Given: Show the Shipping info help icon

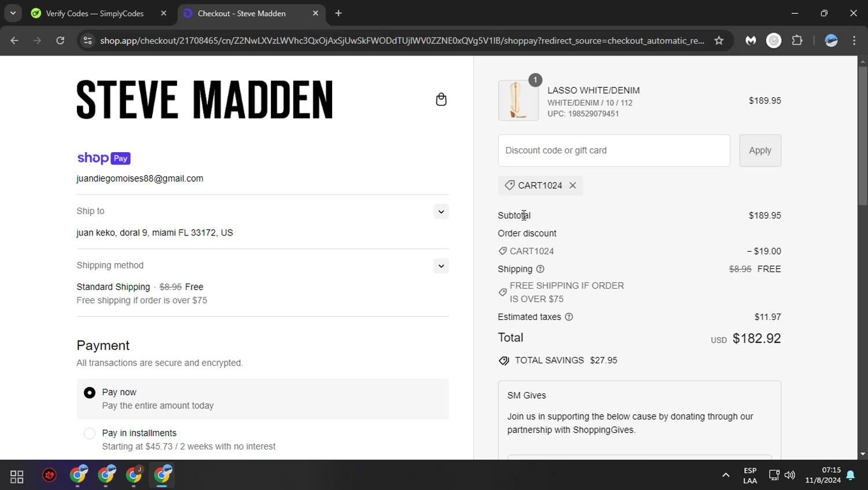Looking at the screenshot, I should 540,269.
